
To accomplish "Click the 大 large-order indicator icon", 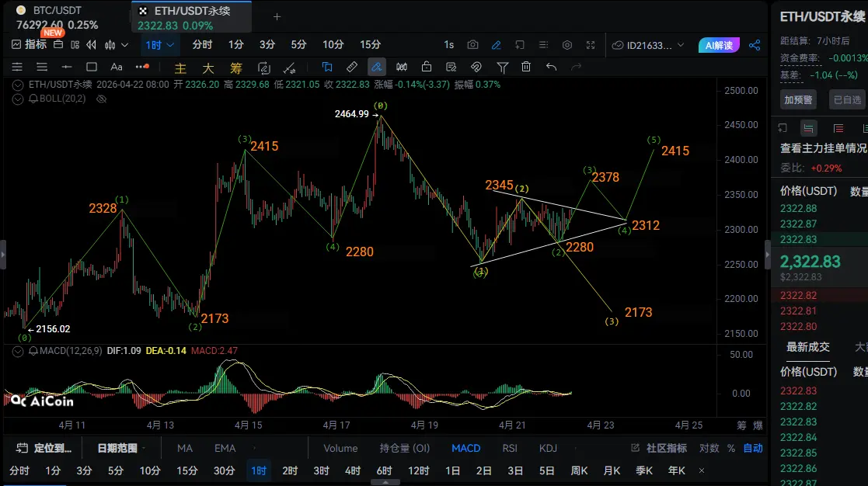I will point(208,68).
